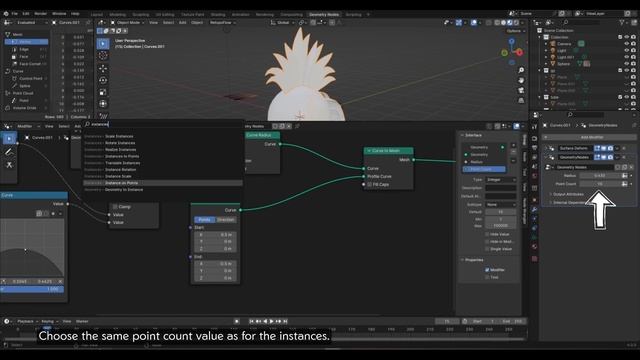Image resolution: width=640 pixels, height=360 pixels.
Task: Click the viewport pan hand icon
Action: (521, 80)
